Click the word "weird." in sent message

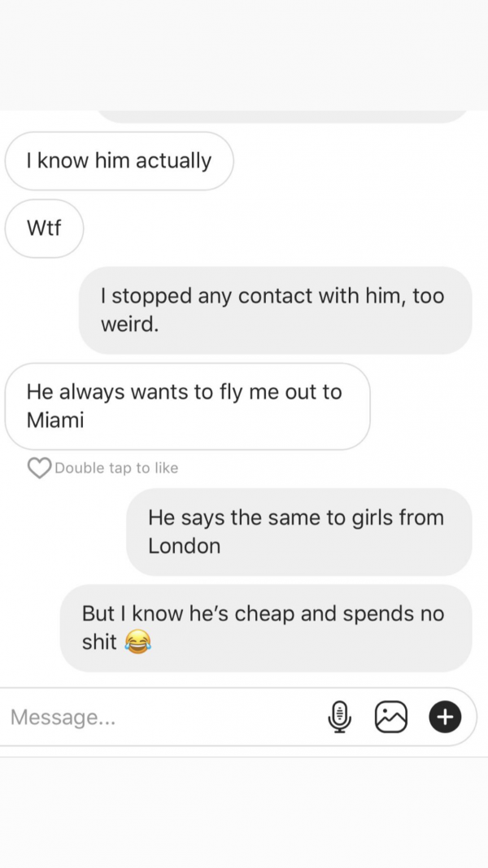(x=130, y=324)
